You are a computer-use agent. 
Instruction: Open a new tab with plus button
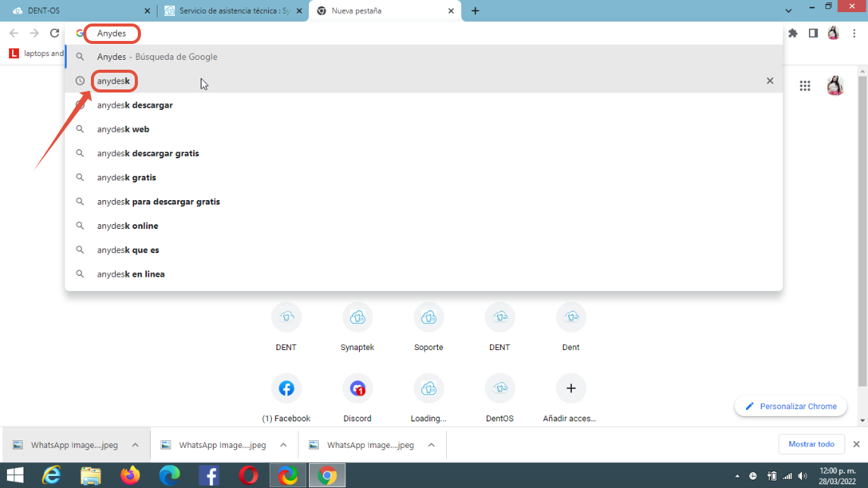point(475,11)
